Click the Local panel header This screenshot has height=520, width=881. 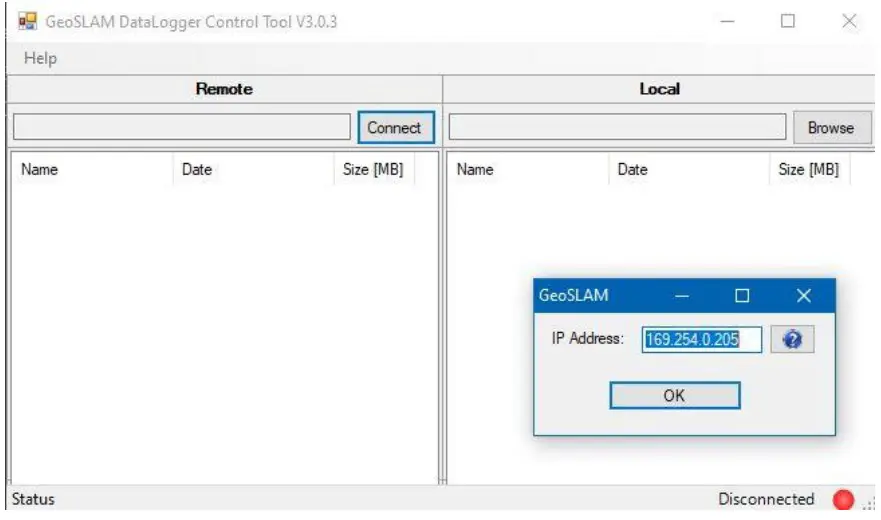(660, 89)
